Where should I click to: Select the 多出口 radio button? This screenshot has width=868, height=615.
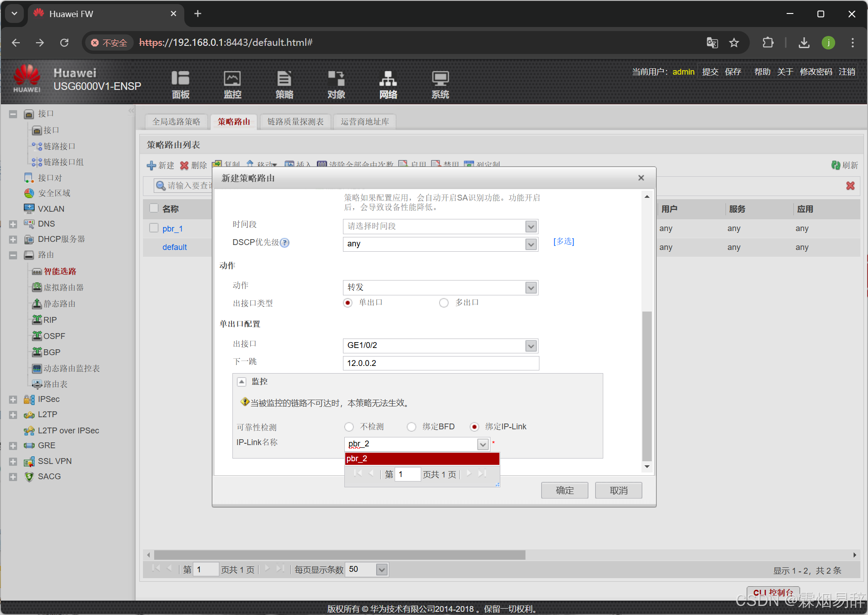(x=444, y=303)
